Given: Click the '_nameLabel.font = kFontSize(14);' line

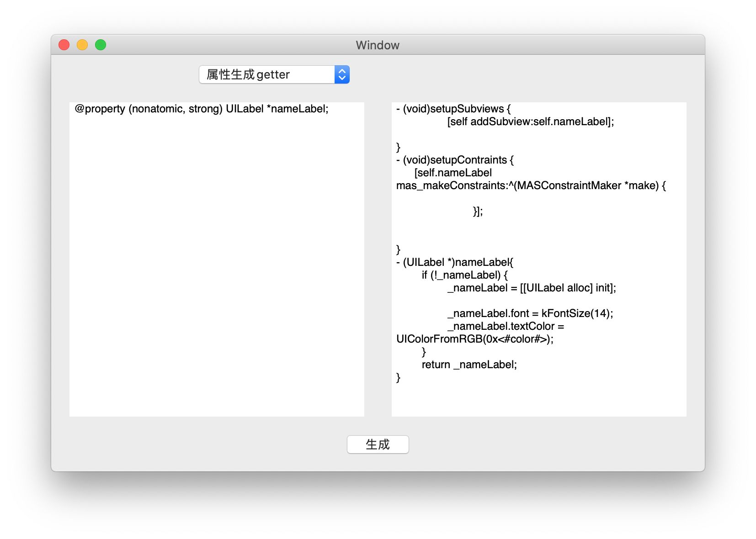Looking at the screenshot, I should [530, 313].
